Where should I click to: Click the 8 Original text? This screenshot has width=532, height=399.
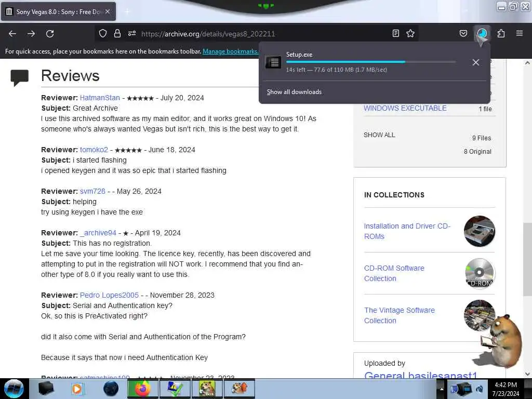pyautogui.click(x=477, y=152)
